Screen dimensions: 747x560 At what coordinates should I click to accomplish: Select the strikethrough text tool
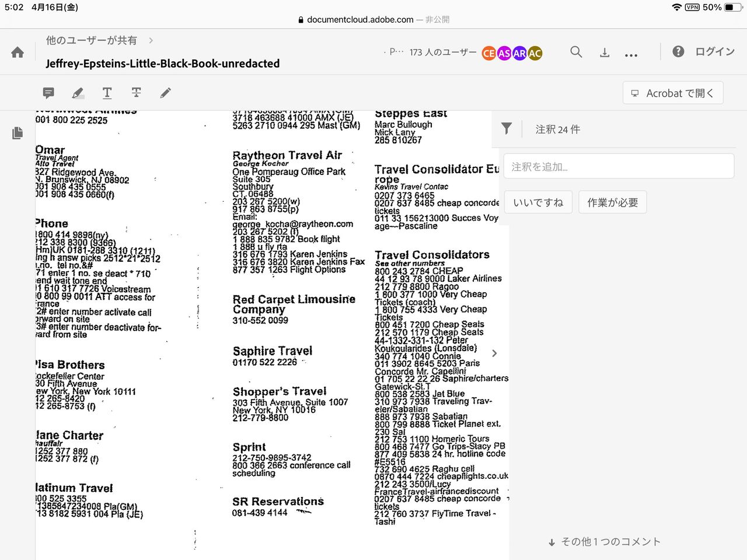click(x=136, y=93)
